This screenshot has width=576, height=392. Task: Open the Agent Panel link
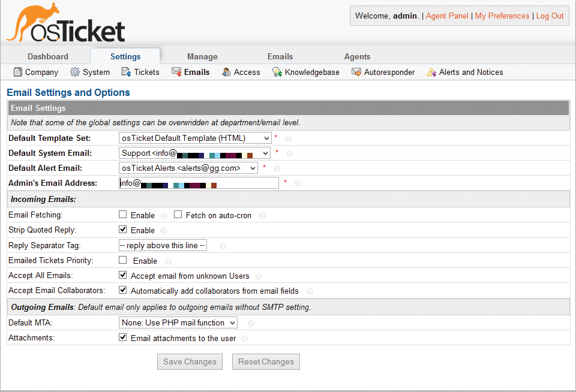447,16
